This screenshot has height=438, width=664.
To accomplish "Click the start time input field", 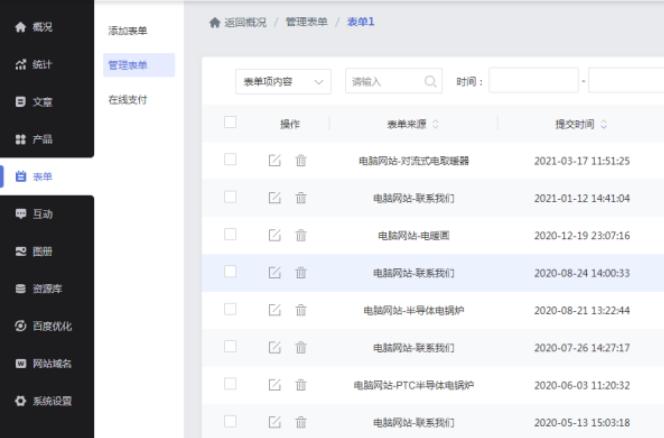I will (x=533, y=82).
